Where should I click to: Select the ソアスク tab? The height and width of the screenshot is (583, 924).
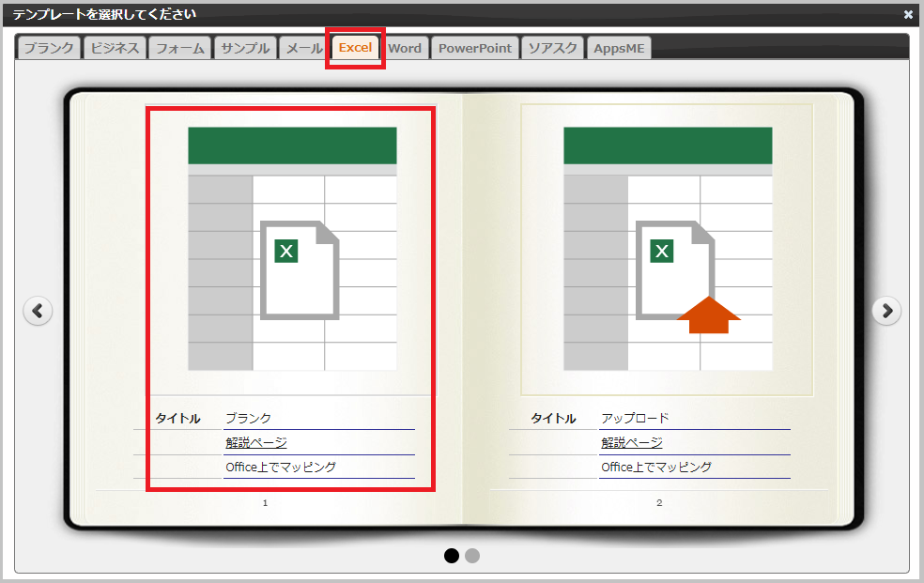click(552, 48)
